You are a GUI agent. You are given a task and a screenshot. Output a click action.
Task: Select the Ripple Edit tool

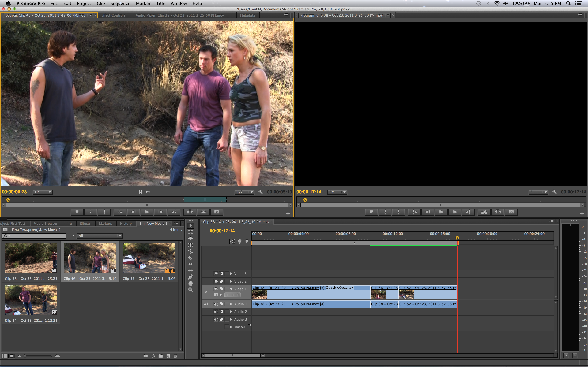click(x=190, y=239)
